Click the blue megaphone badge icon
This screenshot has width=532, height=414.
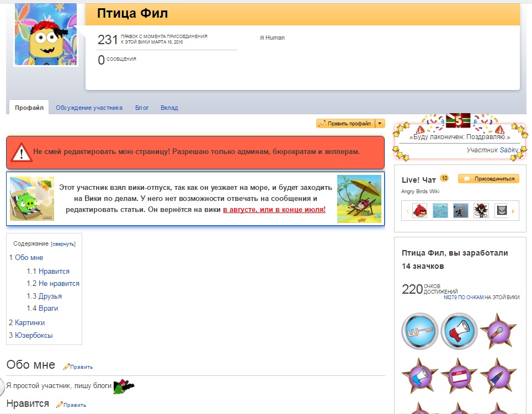(x=459, y=331)
